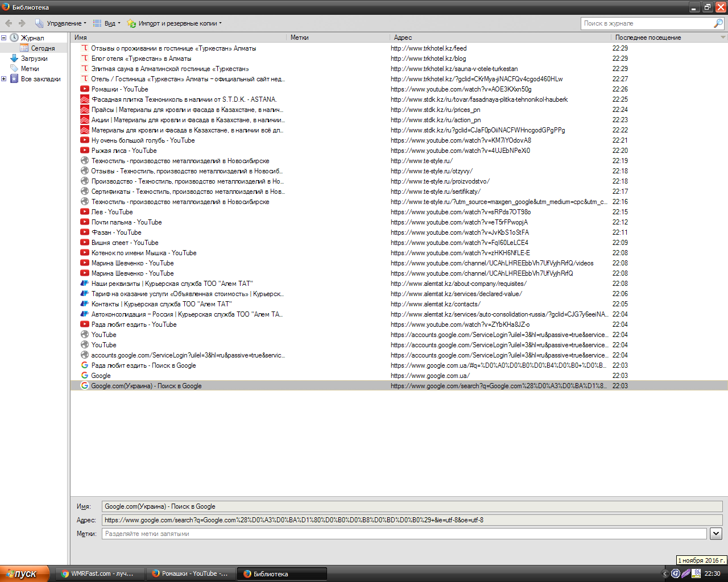Click URL http://www.alemtat.kz/contacts/
Viewport: 728px width, 582px height.
tap(436, 304)
